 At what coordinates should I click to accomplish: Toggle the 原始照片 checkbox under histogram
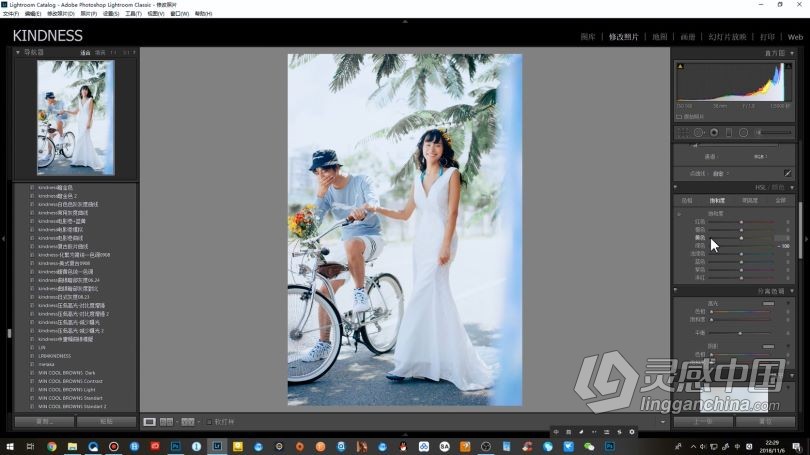680,117
